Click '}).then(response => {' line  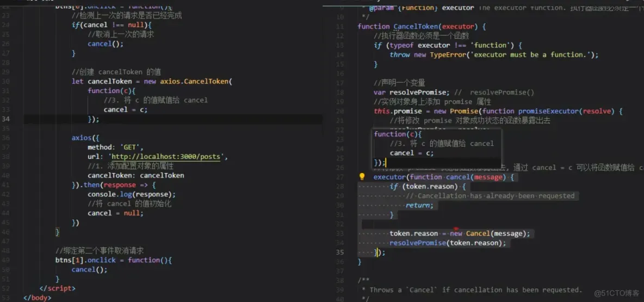[114, 185]
